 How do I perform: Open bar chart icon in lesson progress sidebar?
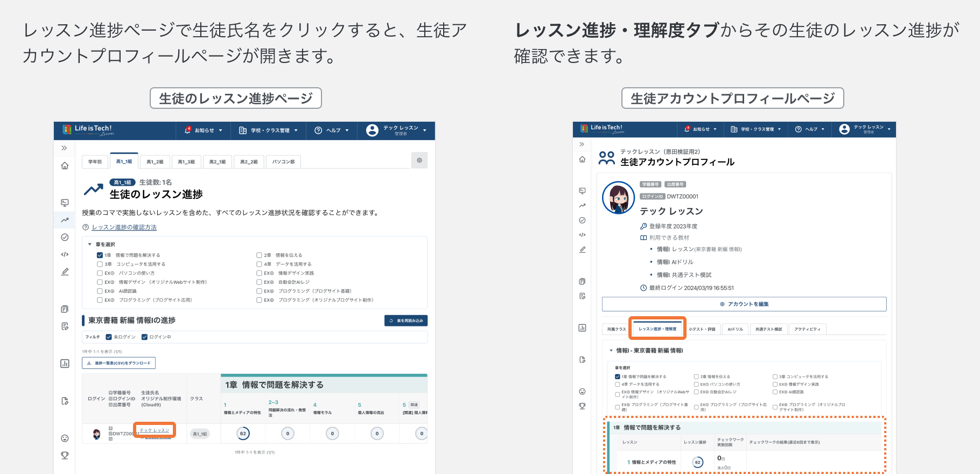click(65, 364)
